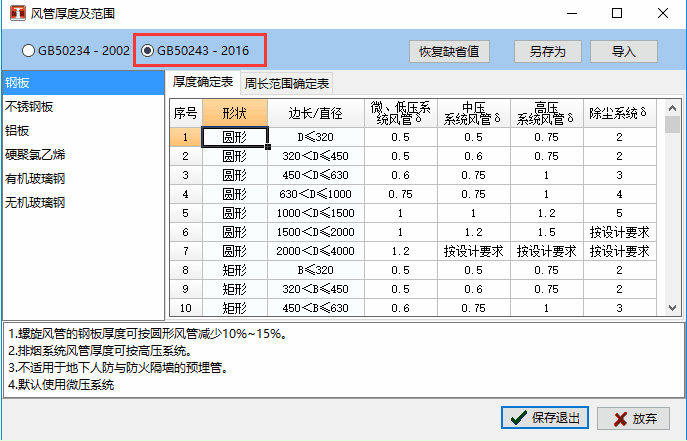The height and width of the screenshot is (441, 687).
Task: Choose 不锈钢板 in the material list
Action: click(x=30, y=106)
